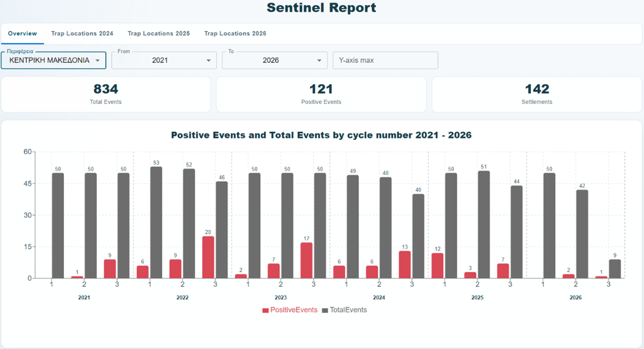Select the Positive Events 121 card
Image resolution: width=644 pixels, height=349 pixels.
(321, 94)
